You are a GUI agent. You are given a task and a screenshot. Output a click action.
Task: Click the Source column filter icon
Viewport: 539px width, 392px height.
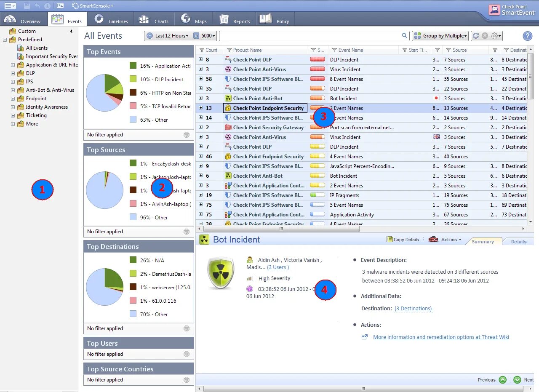pos(448,50)
